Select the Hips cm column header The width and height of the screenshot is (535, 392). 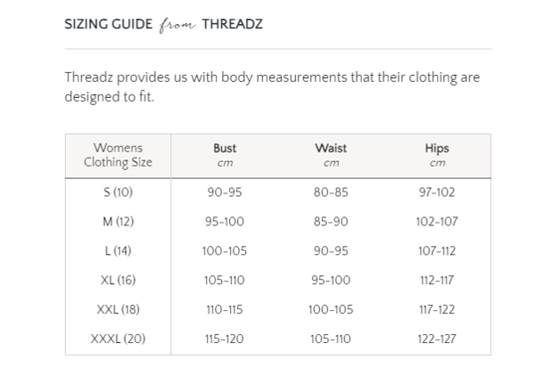click(x=437, y=155)
